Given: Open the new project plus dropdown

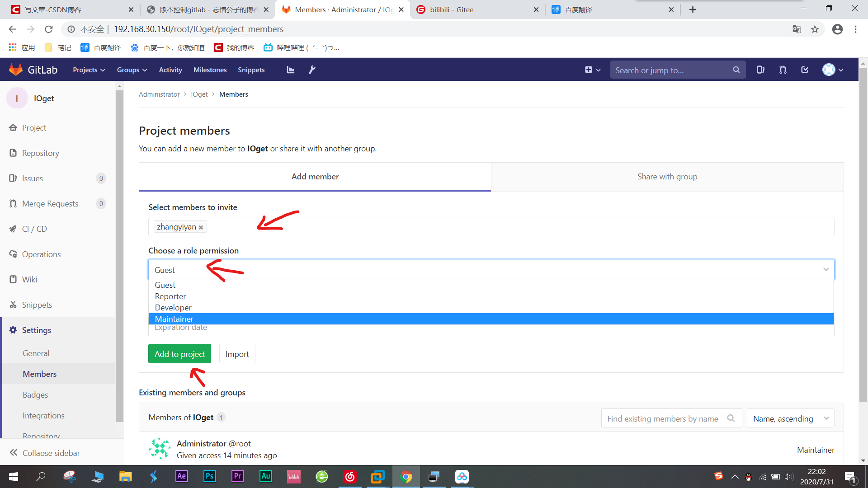Looking at the screenshot, I should coord(593,70).
